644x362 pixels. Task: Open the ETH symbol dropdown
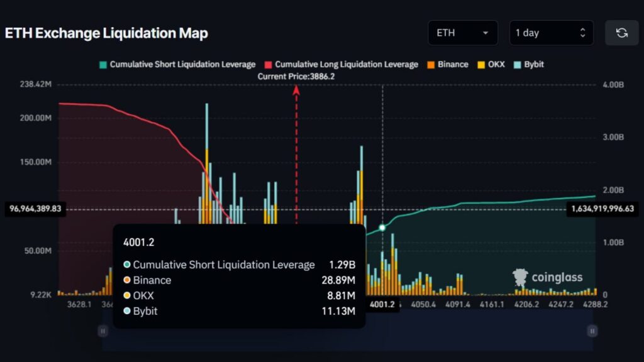click(x=462, y=33)
